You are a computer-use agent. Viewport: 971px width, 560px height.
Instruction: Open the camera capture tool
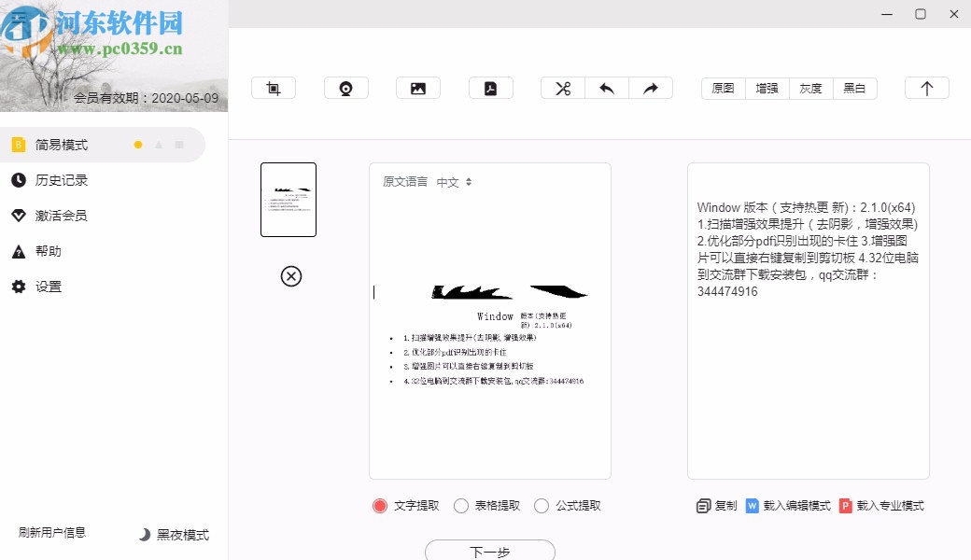pos(345,87)
